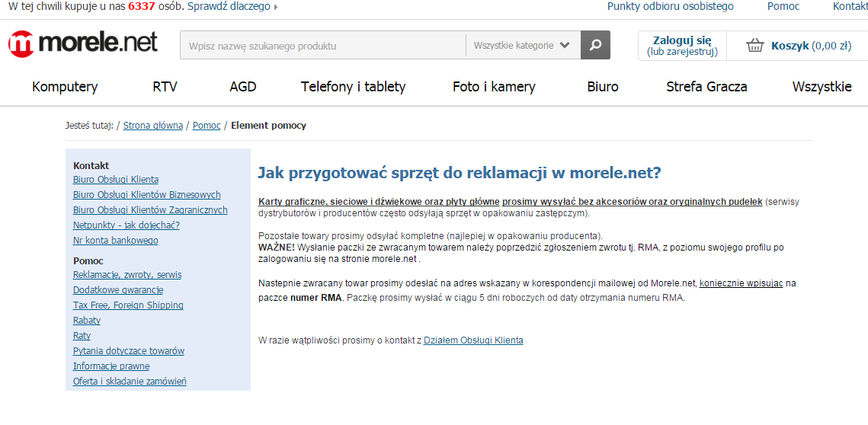This screenshot has width=868, height=425.
Task: Go to Pomoc breadcrumb link
Action: (x=207, y=126)
